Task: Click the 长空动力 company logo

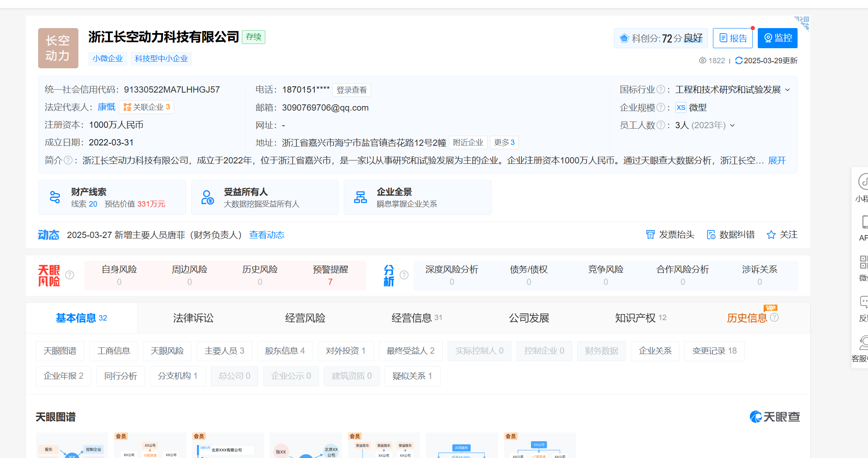Action: (58, 48)
